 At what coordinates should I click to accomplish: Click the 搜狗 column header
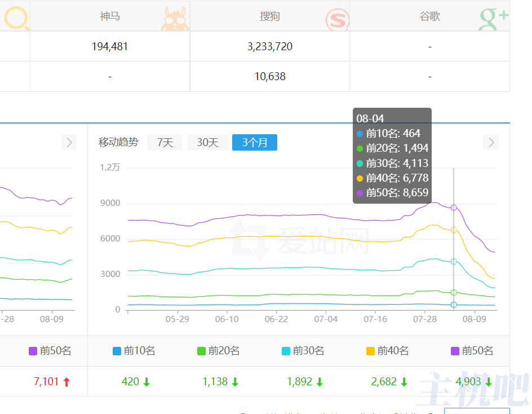pyautogui.click(x=270, y=16)
